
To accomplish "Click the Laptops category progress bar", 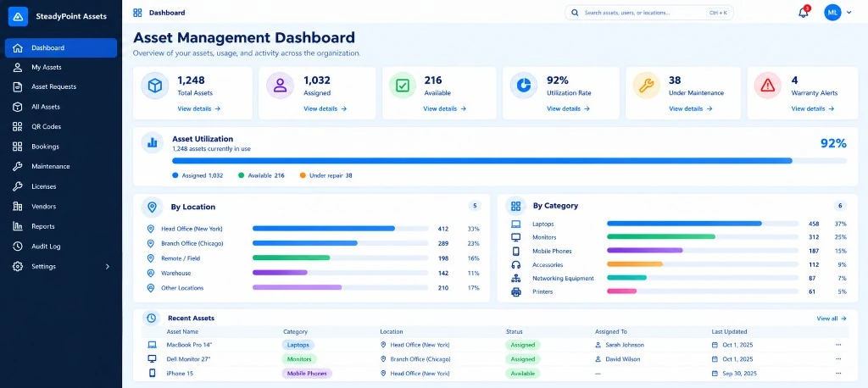I will (703, 224).
